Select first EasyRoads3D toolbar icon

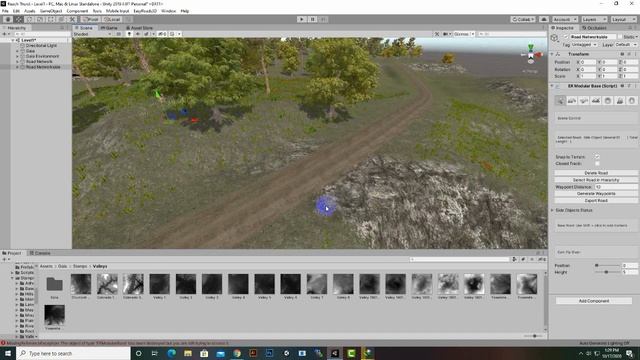[560, 100]
